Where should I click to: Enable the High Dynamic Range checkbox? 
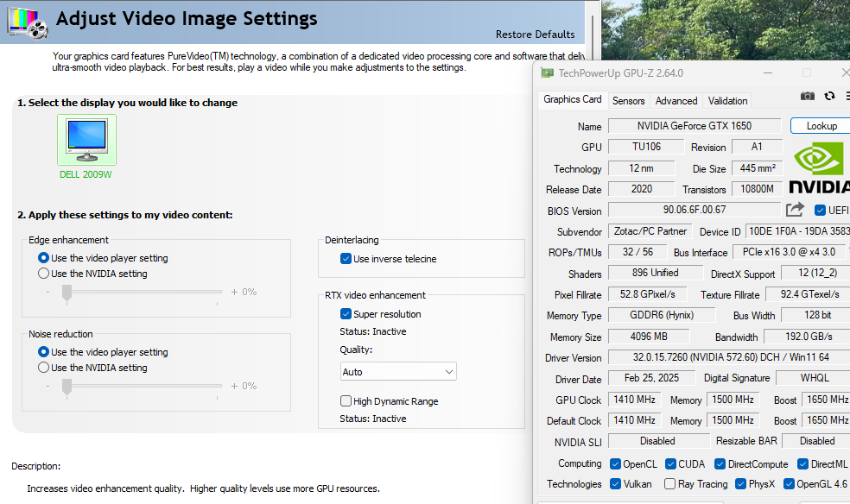tap(346, 401)
